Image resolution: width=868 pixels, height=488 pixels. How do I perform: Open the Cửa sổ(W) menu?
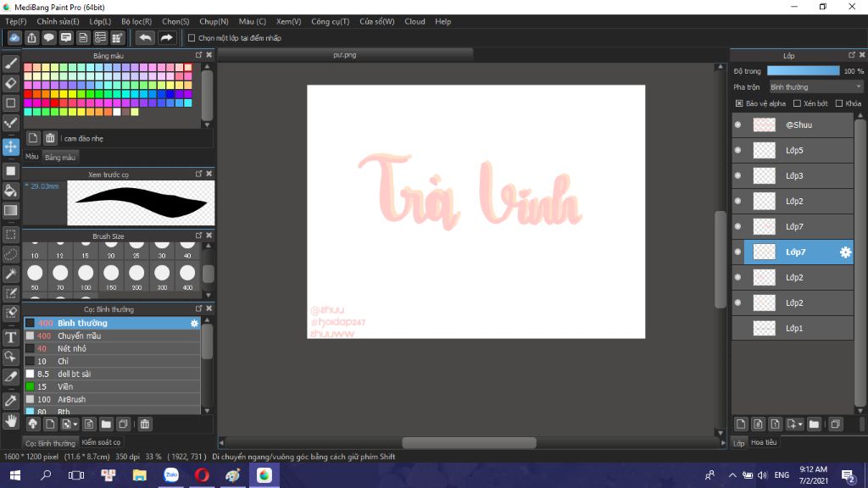point(377,21)
